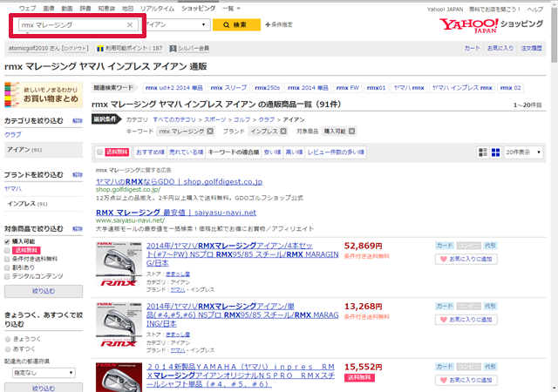Click the ログアウト link
Viewport: 558px width, 392px height.
point(75,49)
